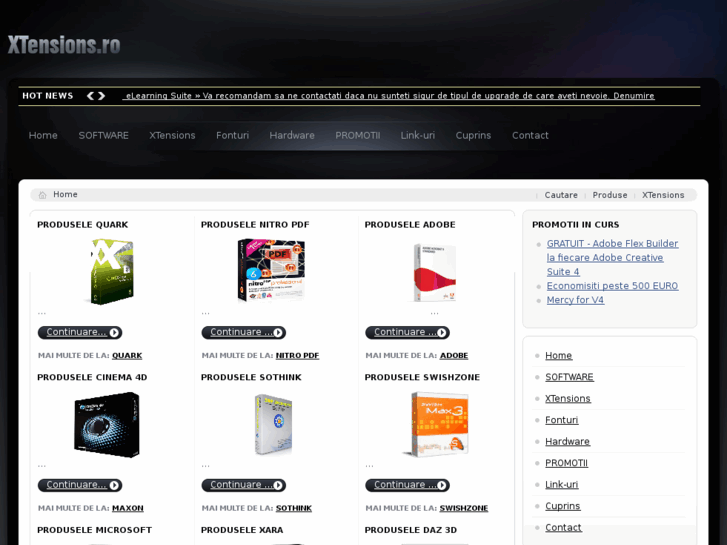The height and width of the screenshot is (545, 727).
Task: Open Home in the sidebar menu
Action: click(x=558, y=356)
